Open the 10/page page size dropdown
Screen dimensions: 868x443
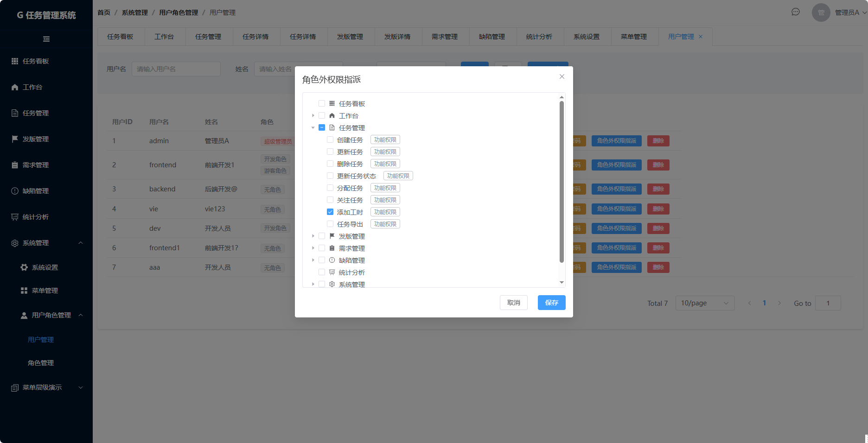(705, 303)
